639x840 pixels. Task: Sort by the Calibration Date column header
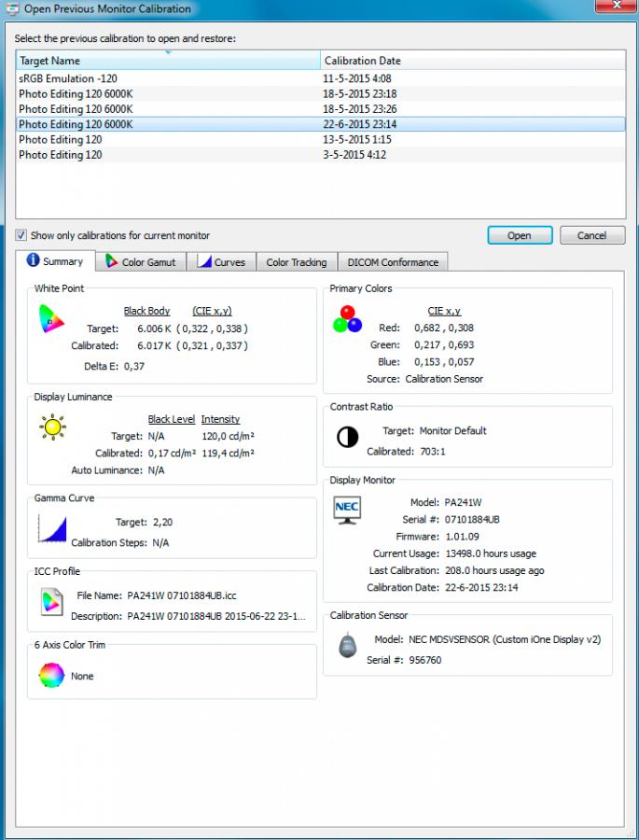[x=473, y=61]
